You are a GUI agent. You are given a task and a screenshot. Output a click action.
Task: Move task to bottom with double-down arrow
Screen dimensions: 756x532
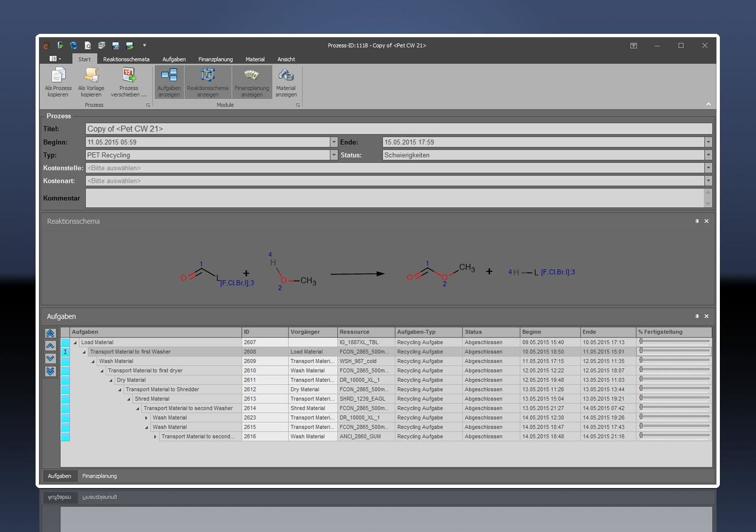50,371
